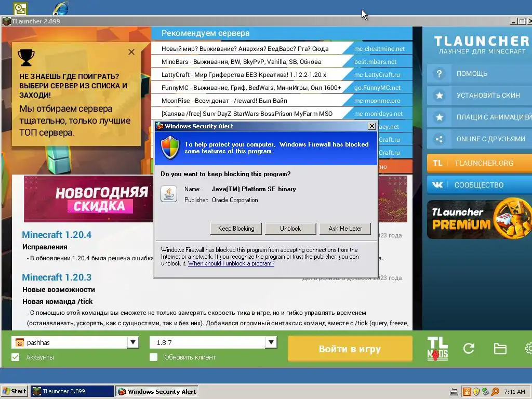The image size is (532, 399).
Task: Select server address mc.monidays.net
Action: [x=378, y=114]
